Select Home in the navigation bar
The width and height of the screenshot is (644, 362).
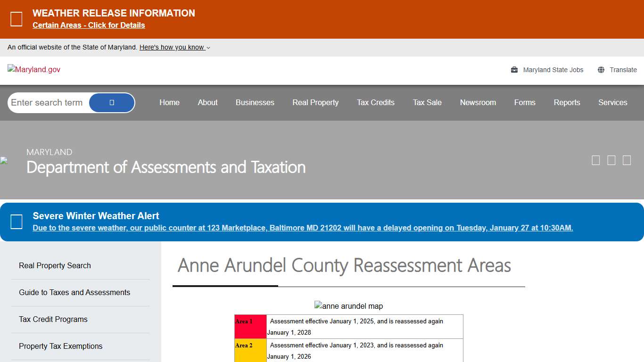click(169, 102)
